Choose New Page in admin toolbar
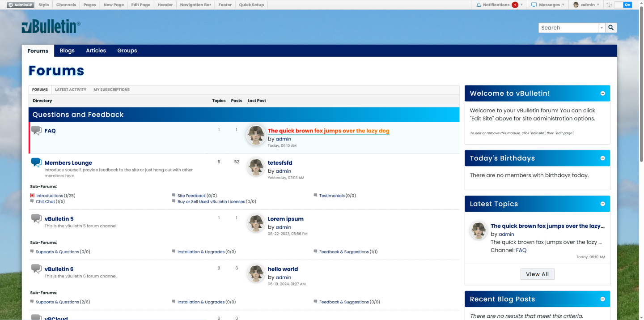Image resolution: width=644 pixels, height=320 pixels. [114, 5]
